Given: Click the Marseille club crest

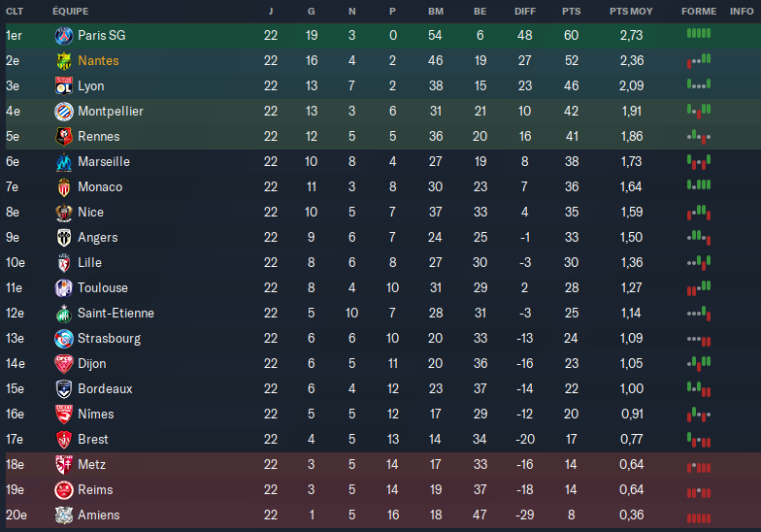Looking at the screenshot, I should tap(64, 162).
